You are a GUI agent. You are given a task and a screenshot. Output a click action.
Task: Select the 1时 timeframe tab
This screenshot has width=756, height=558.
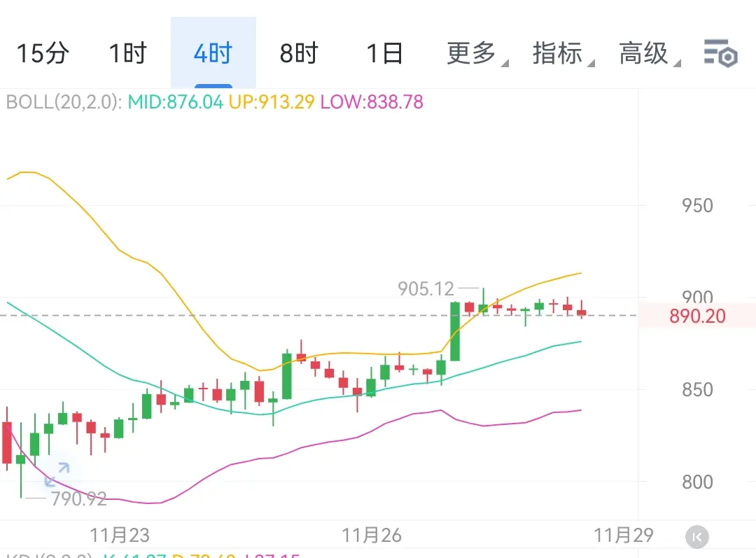click(128, 53)
